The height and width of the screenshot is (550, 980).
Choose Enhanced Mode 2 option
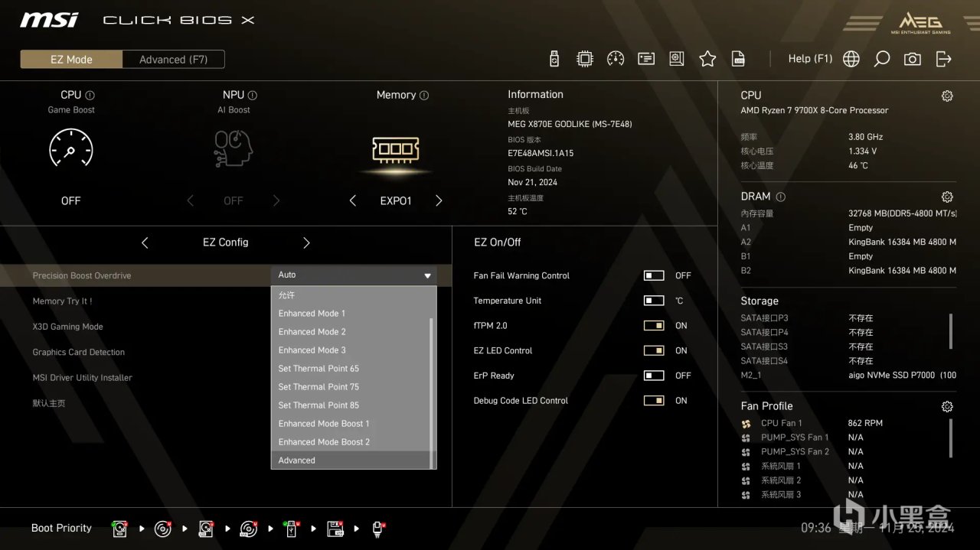point(351,331)
